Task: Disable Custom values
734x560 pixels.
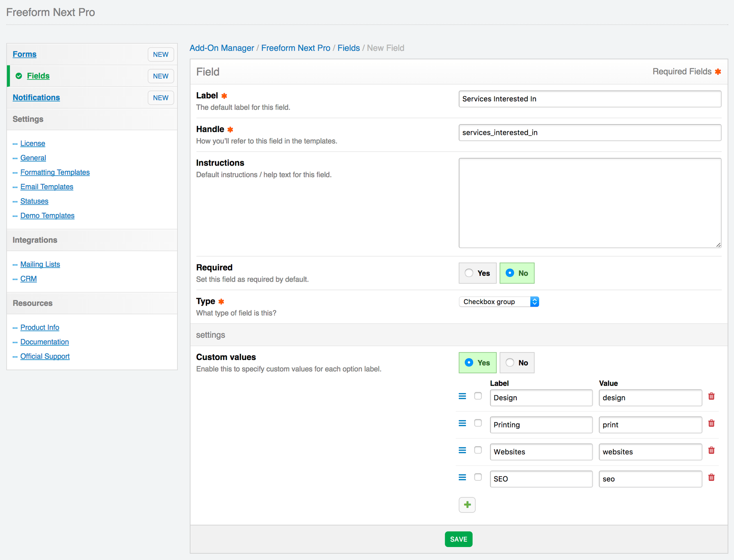Action: (x=517, y=363)
